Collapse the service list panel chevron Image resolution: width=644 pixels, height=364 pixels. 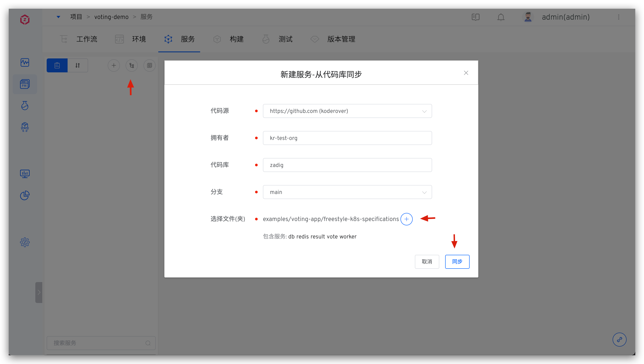coord(39,292)
